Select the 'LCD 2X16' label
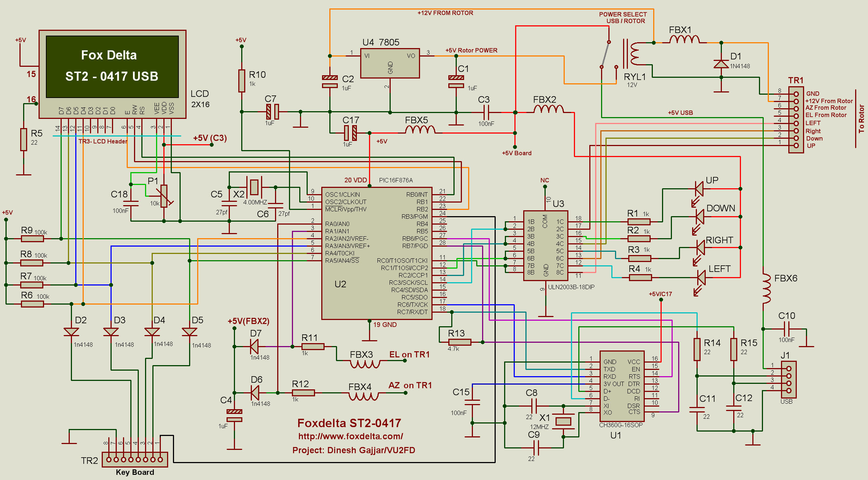Image resolution: width=868 pixels, height=480 pixels. (x=200, y=99)
